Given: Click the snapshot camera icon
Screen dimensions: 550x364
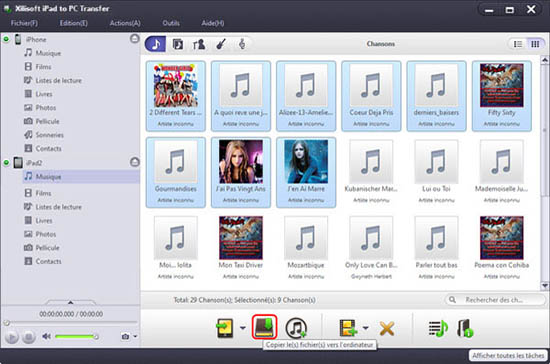Looking at the screenshot, I should 125,337.
